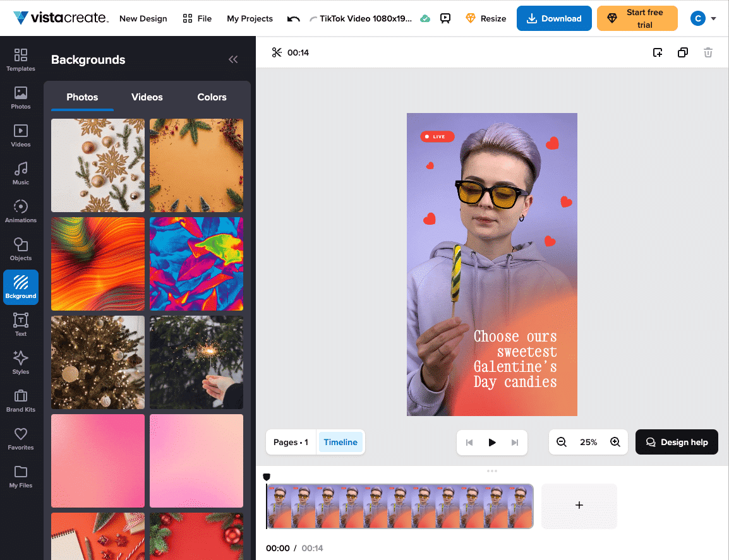The width and height of the screenshot is (729, 560).
Task: Switch to Pages • 1 view
Action: click(291, 442)
